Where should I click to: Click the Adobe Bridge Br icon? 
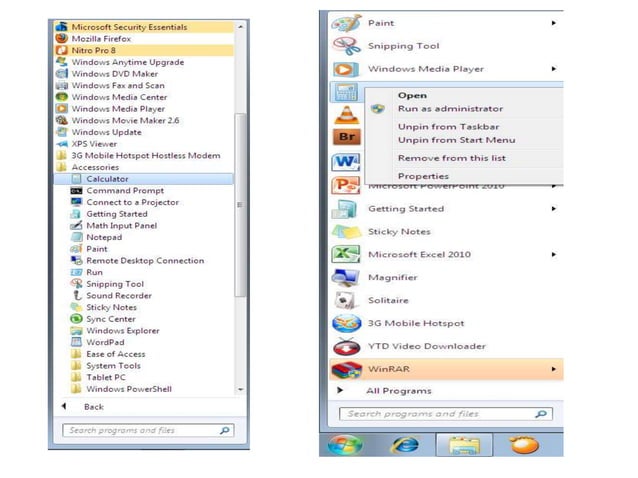pos(346,137)
